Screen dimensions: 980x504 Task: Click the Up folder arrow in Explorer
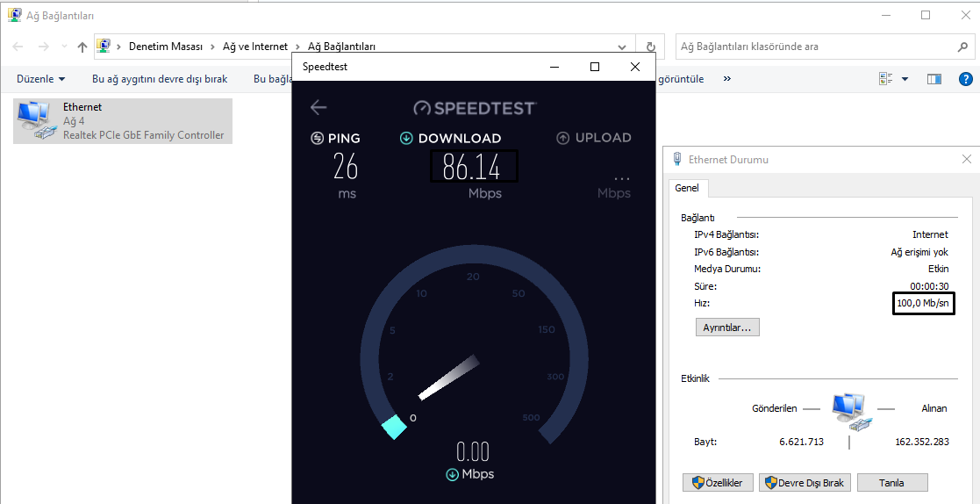(x=82, y=47)
